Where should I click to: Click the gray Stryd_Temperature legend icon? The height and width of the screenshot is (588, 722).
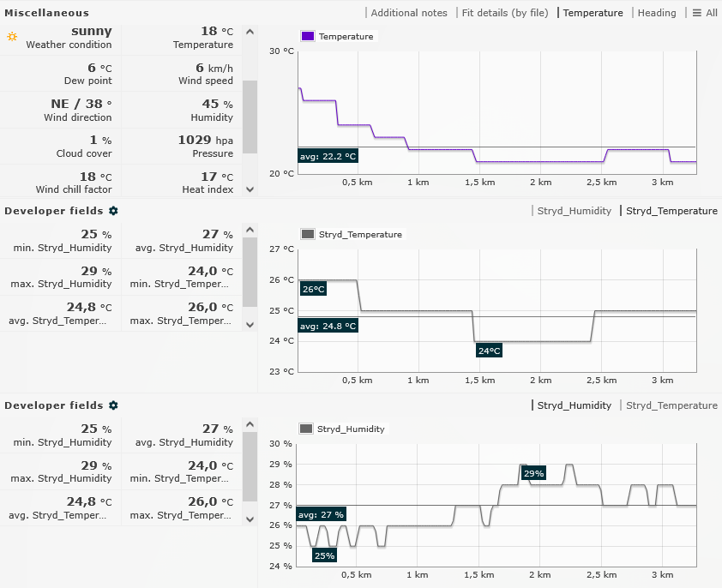coord(308,234)
